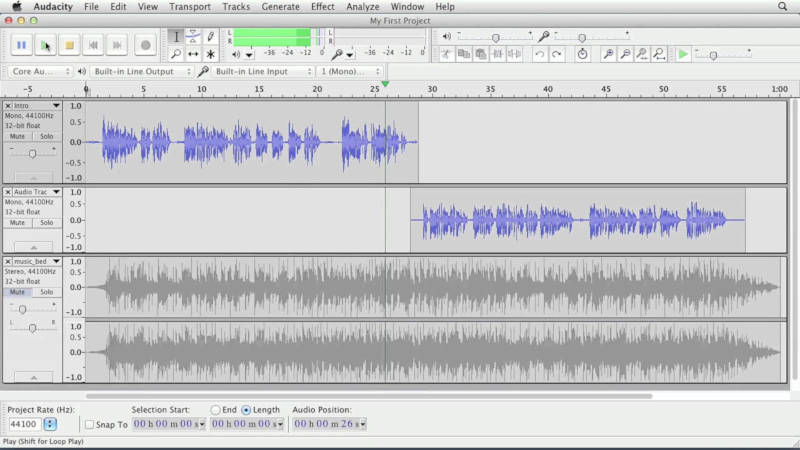The width and height of the screenshot is (800, 450).
Task: Click the Project Rate input field
Action: 24,424
